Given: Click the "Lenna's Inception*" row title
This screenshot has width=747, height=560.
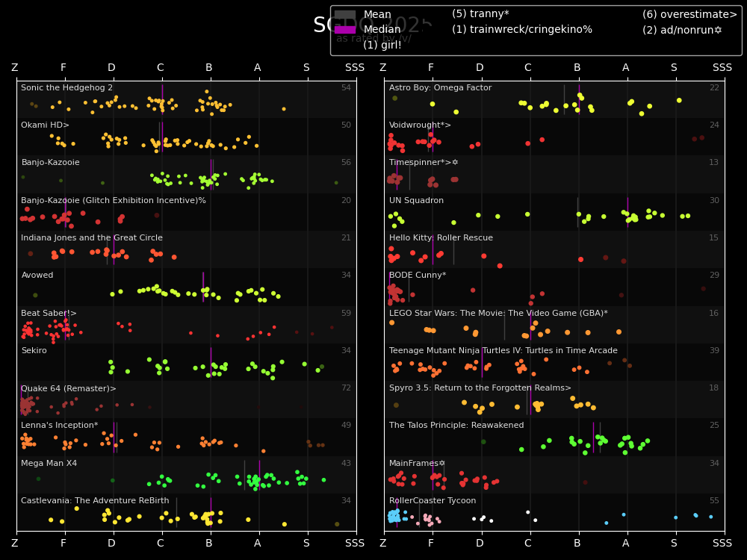Looking at the screenshot, I should click(60, 426).
